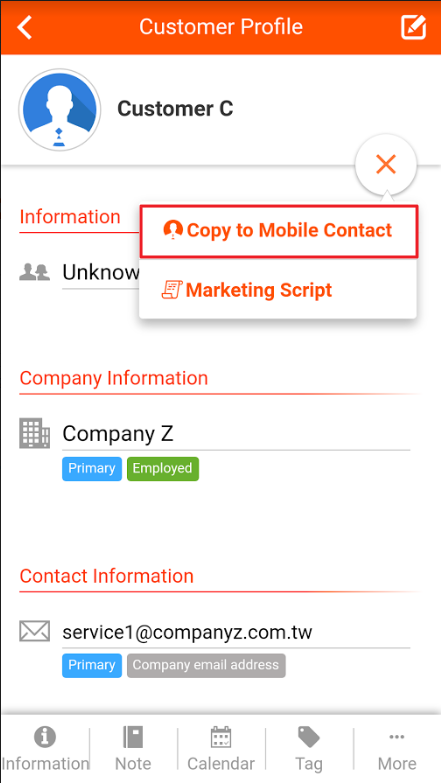Click the Primary badge under Company Z
Viewport: 441px width, 783px height.
point(92,468)
